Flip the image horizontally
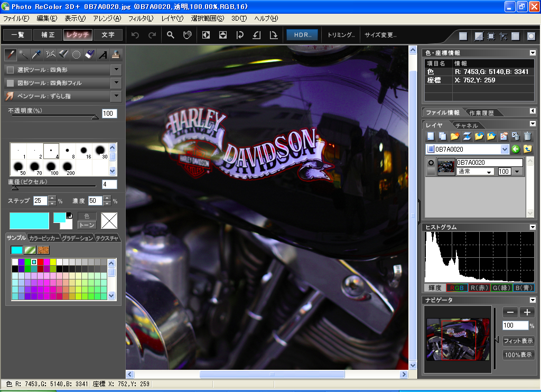The image size is (541, 392). coord(206,35)
